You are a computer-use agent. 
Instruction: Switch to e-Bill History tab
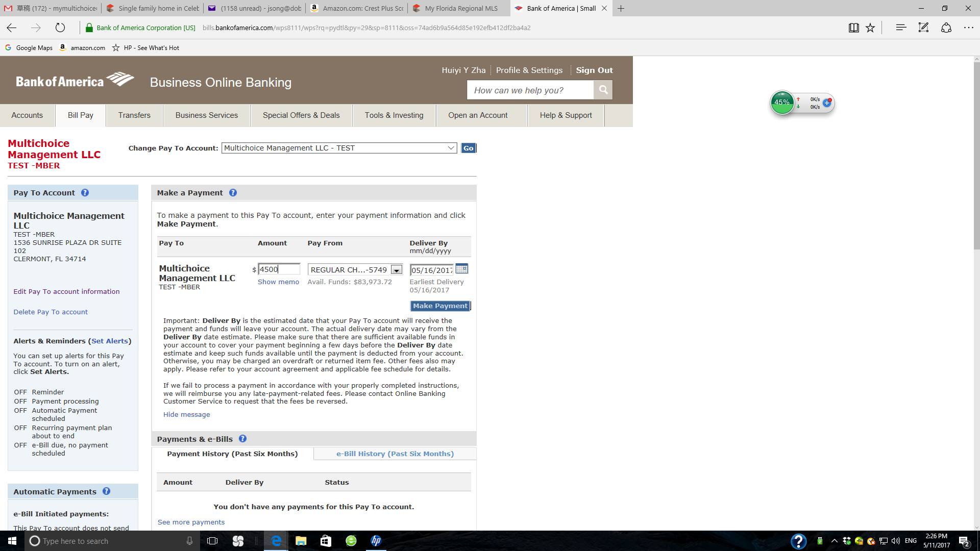[x=395, y=454]
